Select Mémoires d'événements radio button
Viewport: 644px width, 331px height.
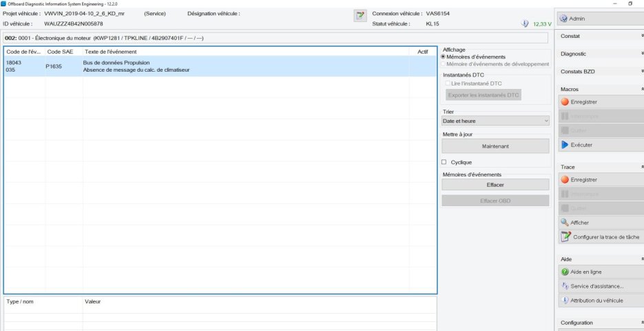pyautogui.click(x=443, y=57)
